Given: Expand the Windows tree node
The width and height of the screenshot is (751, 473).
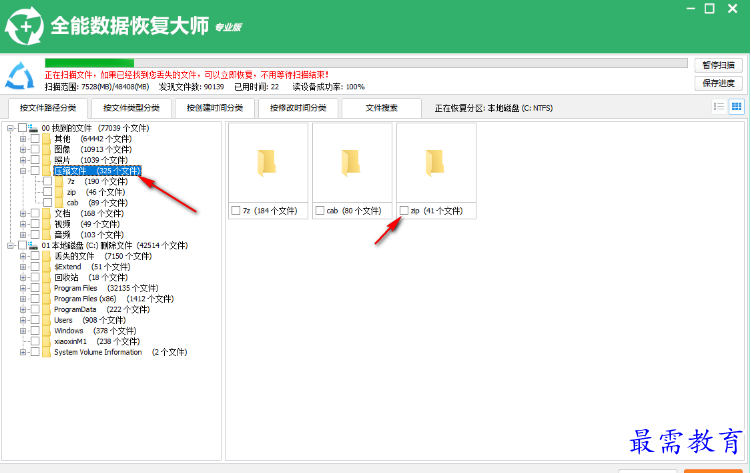Looking at the screenshot, I should pos(23,331).
